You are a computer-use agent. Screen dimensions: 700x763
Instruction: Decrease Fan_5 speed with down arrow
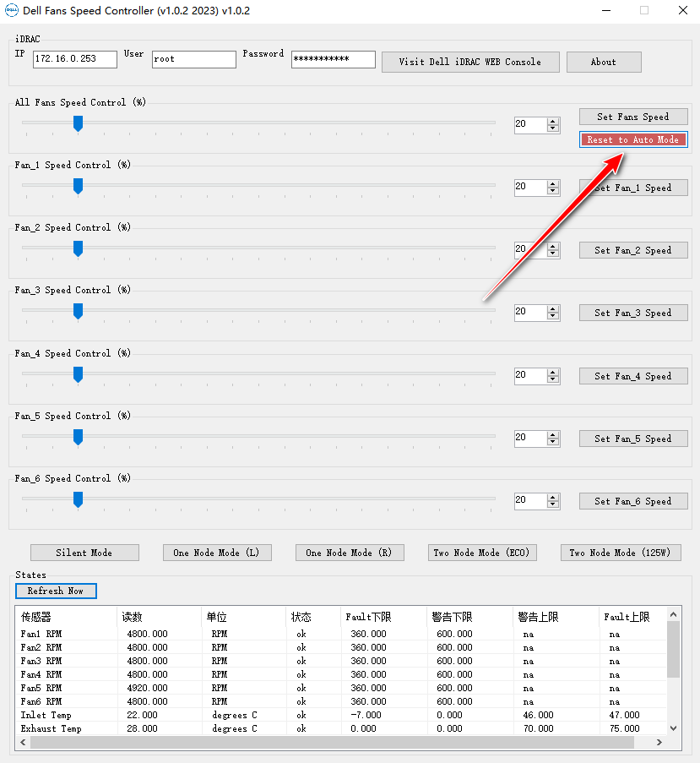[x=553, y=442]
